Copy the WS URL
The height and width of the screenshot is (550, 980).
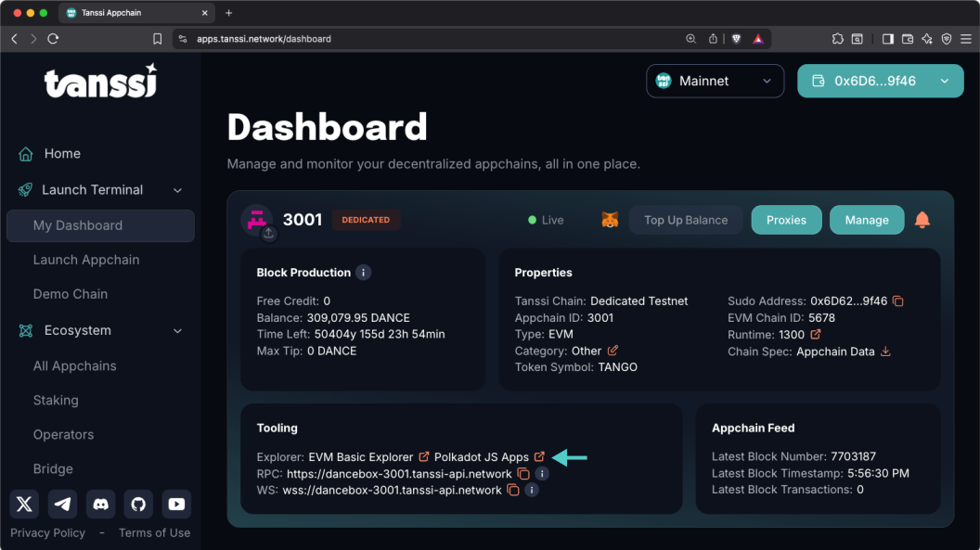pos(513,490)
